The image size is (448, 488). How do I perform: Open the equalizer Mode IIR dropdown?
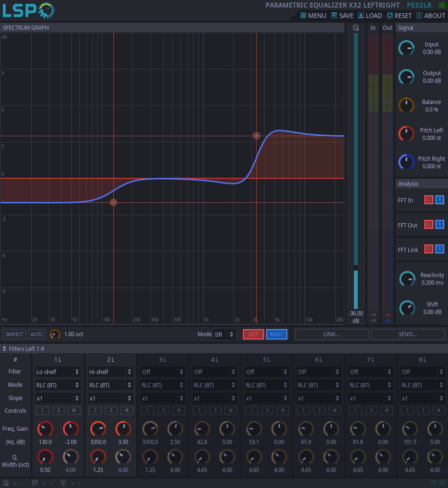click(224, 335)
